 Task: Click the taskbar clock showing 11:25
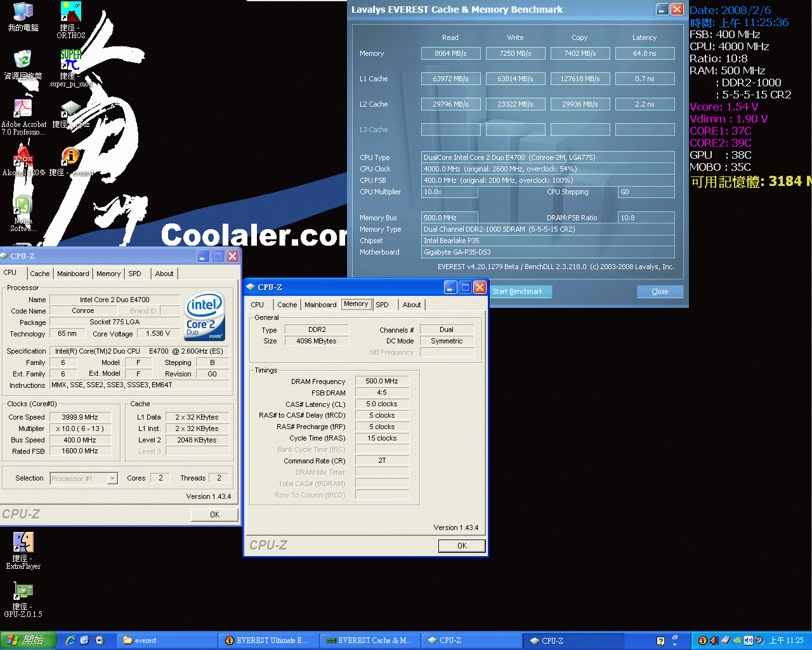787,640
